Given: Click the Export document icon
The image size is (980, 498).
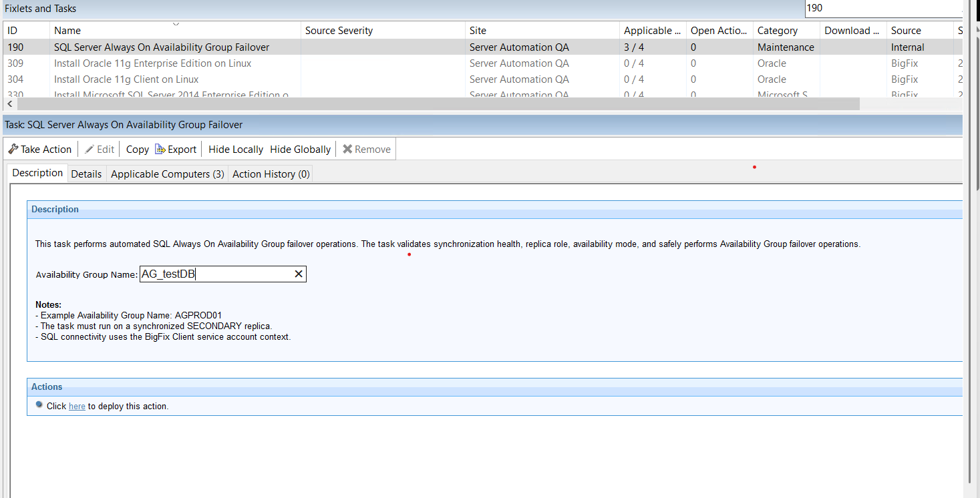Looking at the screenshot, I should tap(160, 150).
